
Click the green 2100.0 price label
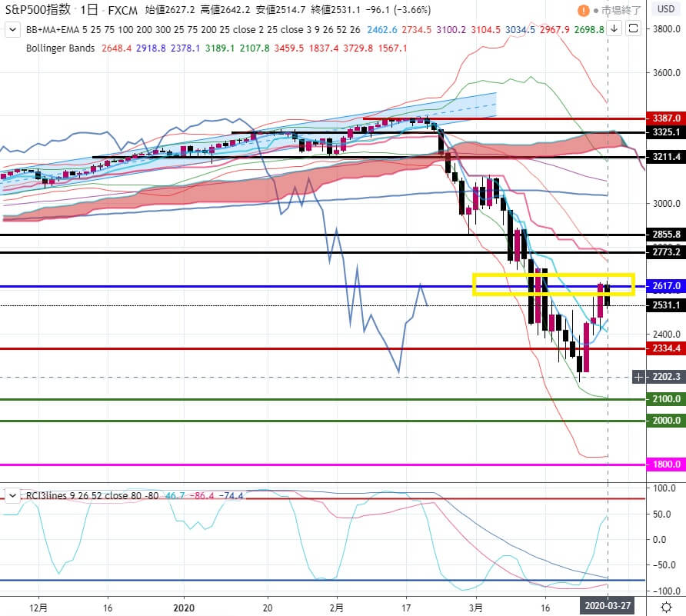click(x=666, y=399)
